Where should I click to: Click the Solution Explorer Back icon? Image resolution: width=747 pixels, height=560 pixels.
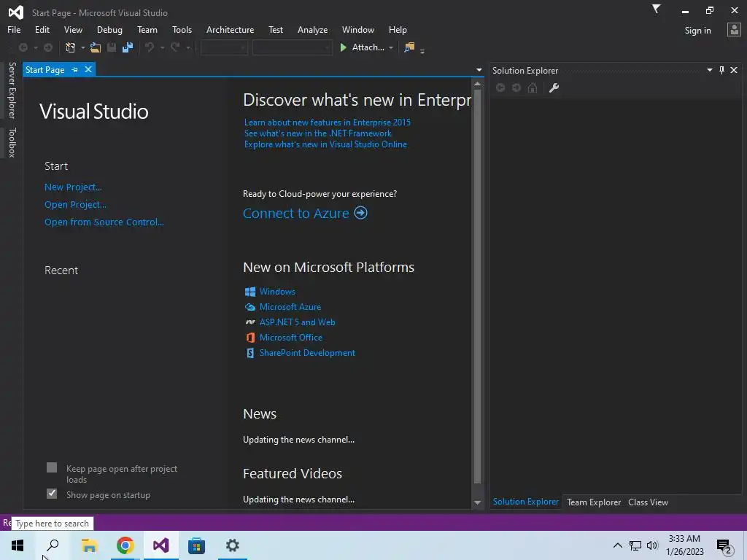click(x=500, y=87)
